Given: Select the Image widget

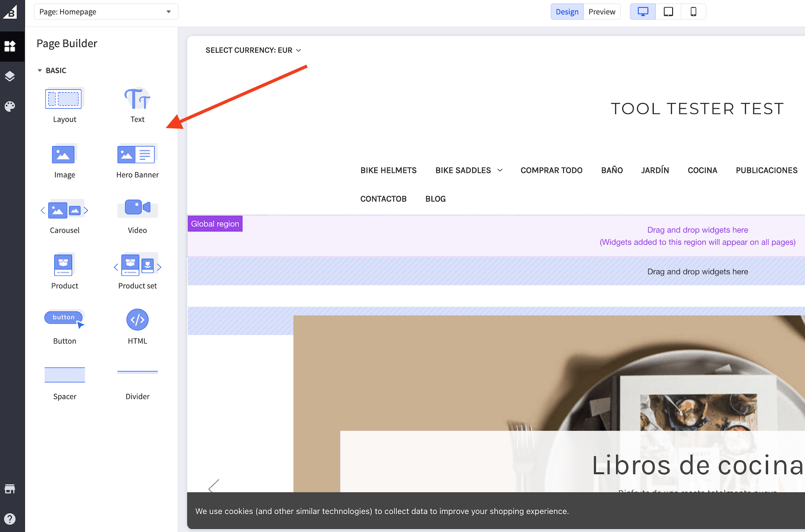Looking at the screenshot, I should tap(64, 161).
